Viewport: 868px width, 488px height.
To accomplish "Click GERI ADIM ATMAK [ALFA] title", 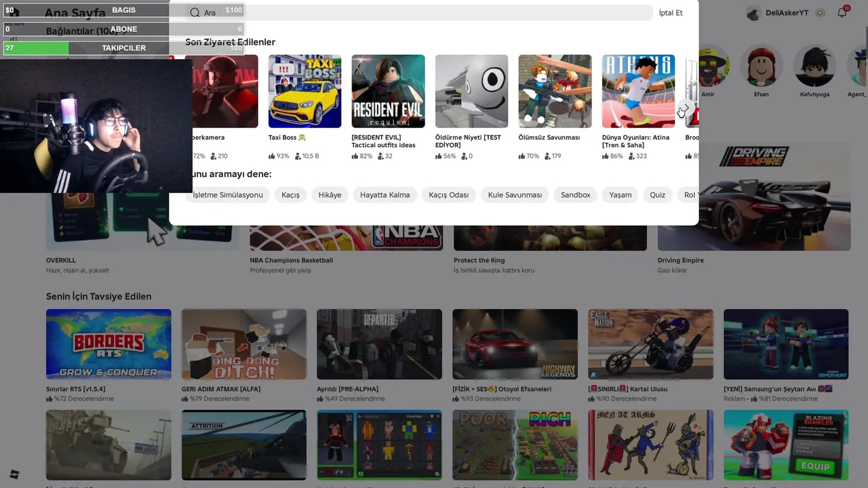I will (x=221, y=389).
